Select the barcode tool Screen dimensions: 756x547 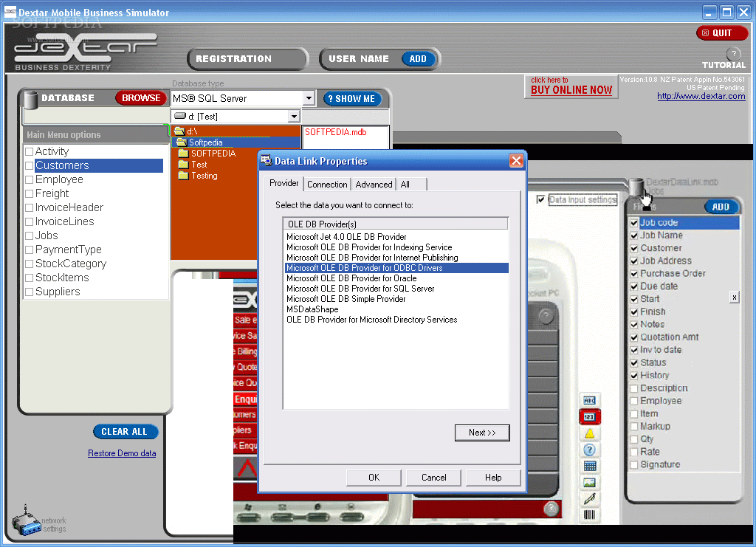(x=589, y=515)
